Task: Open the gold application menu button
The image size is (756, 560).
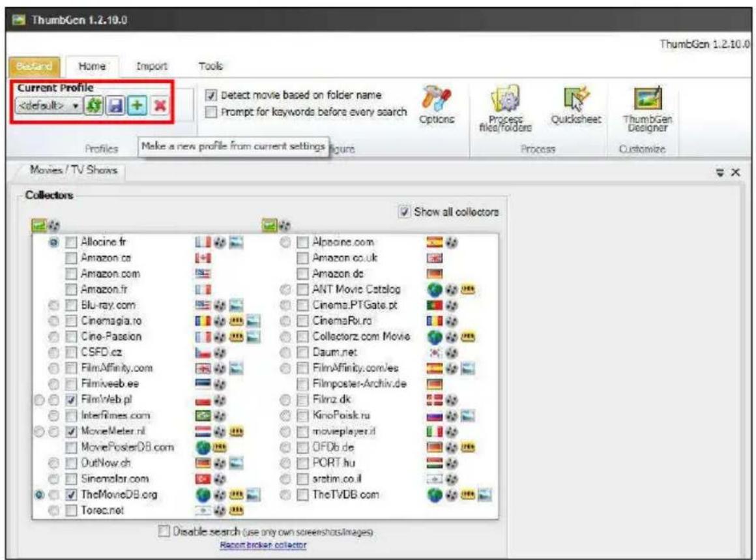Action: [x=34, y=66]
